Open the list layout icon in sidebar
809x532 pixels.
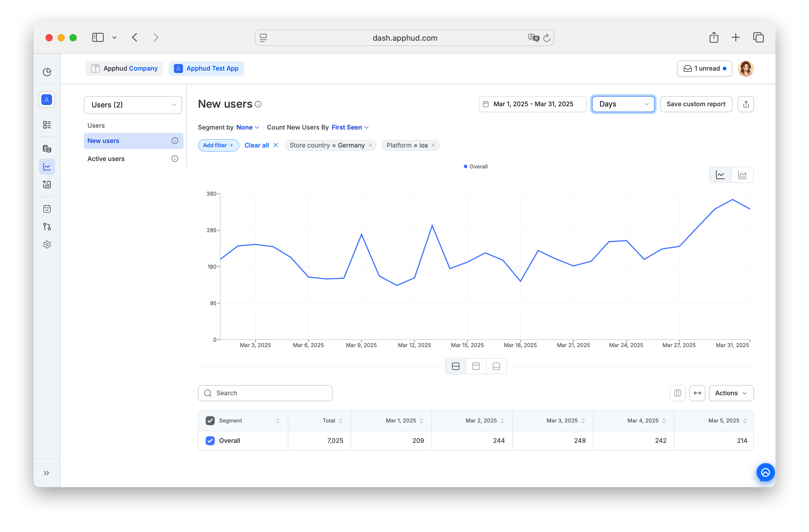(x=47, y=125)
